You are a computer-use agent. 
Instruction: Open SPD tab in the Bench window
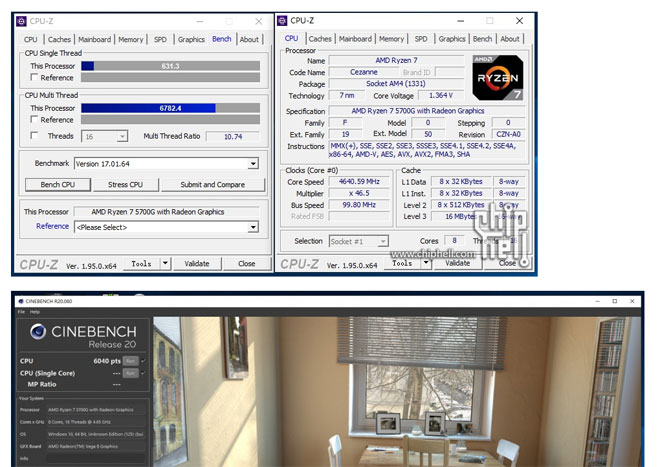click(x=160, y=40)
